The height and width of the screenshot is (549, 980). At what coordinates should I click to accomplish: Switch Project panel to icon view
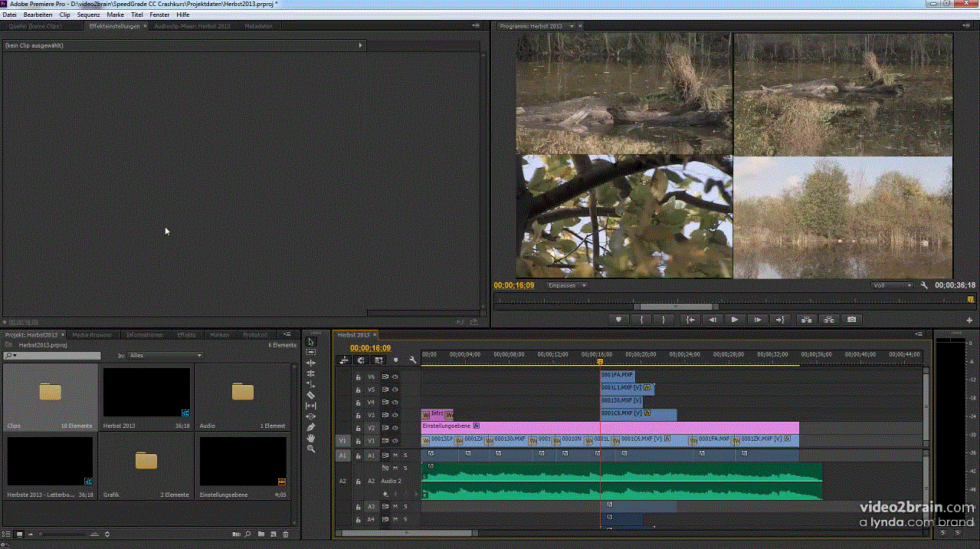pos(20,534)
